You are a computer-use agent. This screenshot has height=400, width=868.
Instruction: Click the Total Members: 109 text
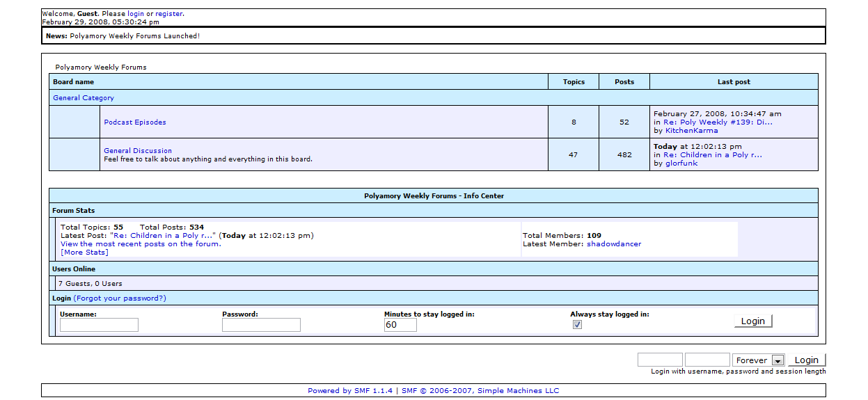coord(562,236)
